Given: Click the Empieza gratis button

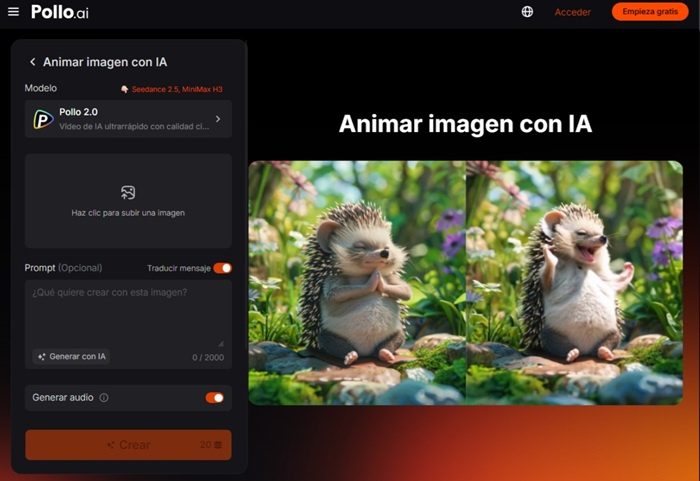Looking at the screenshot, I should [x=650, y=12].
